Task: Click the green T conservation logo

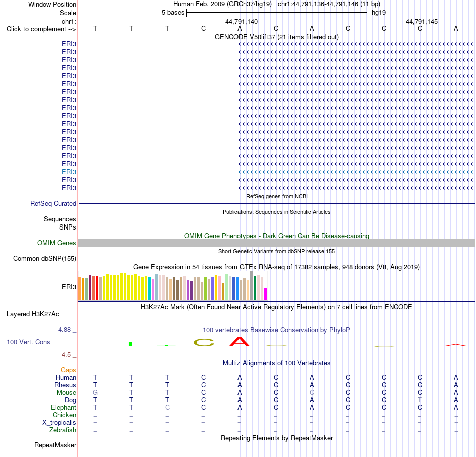Action: coord(130,343)
